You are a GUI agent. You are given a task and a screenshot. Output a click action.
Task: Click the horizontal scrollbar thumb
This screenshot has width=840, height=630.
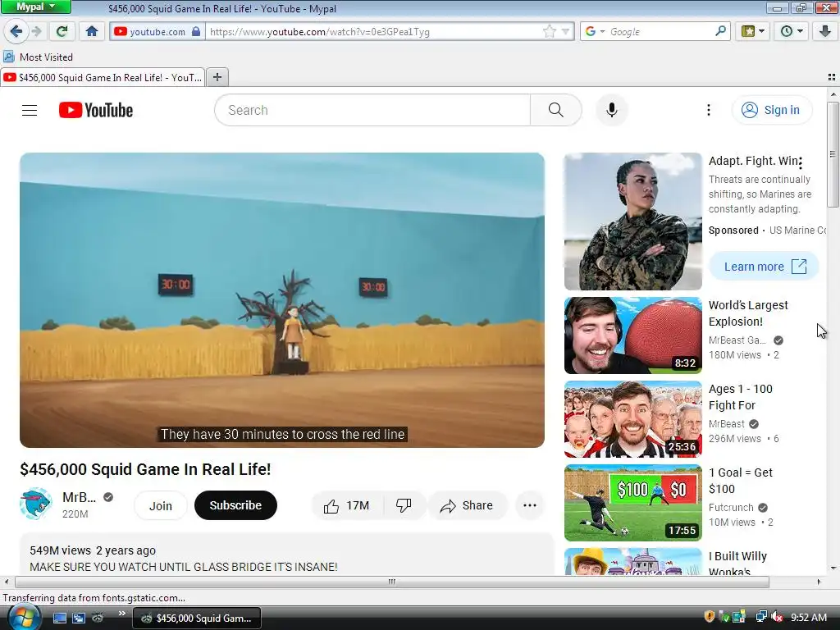[x=392, y=582]
